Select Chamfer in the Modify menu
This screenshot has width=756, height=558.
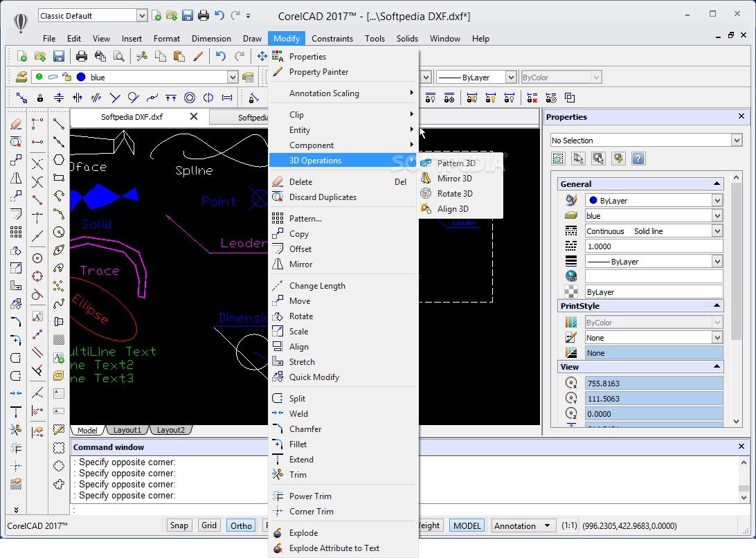(343, 429)
